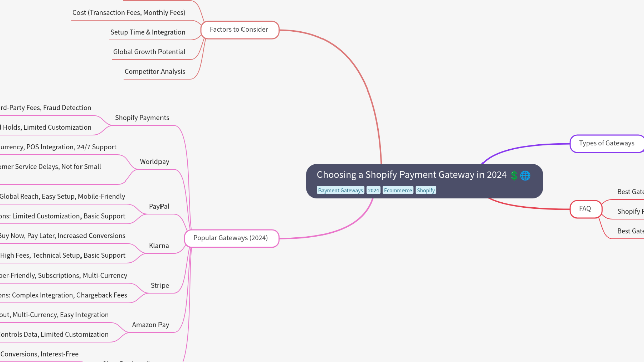Click the text ending 'Fraud Detection'
The width and height of the screenshot is (644, 362).
45,108
